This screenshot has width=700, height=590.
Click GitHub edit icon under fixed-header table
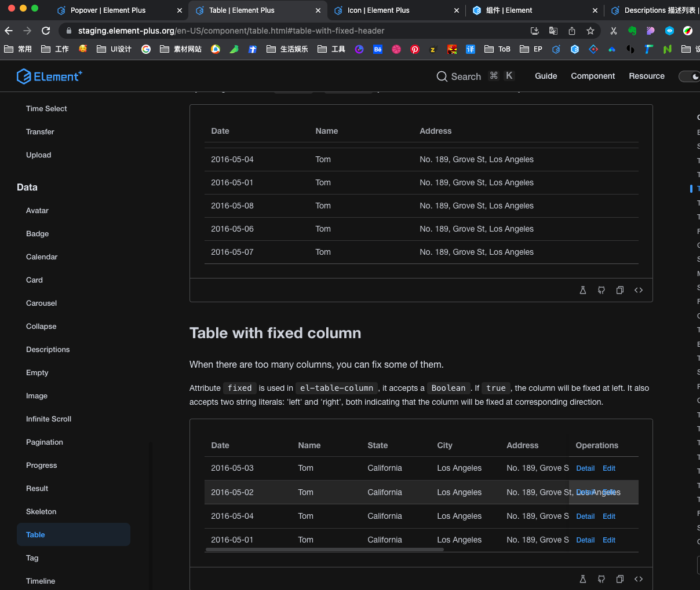tap(601, 290)
